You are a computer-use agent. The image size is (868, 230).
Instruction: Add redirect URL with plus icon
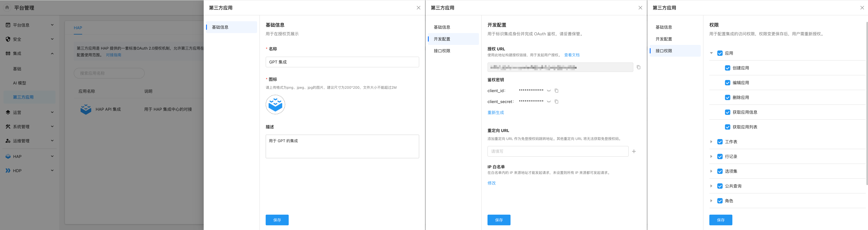pyautogui.click(x=634, y=151)
